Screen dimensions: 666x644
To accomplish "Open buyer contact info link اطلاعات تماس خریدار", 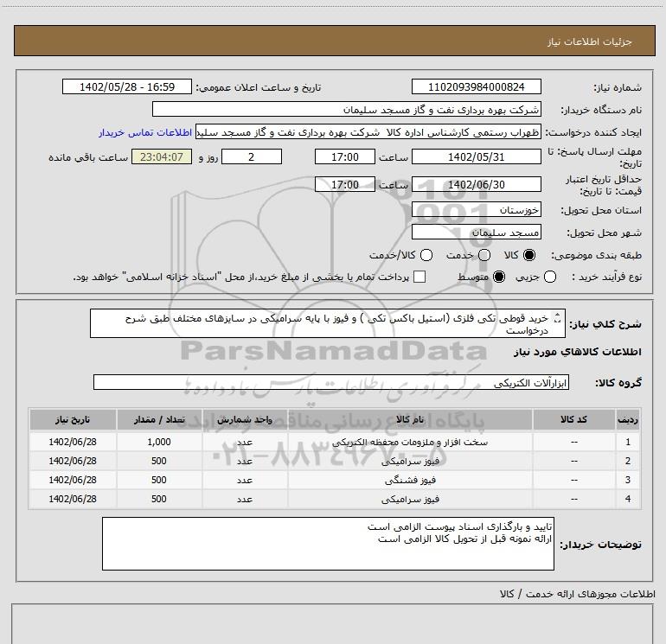I will 145,132.
